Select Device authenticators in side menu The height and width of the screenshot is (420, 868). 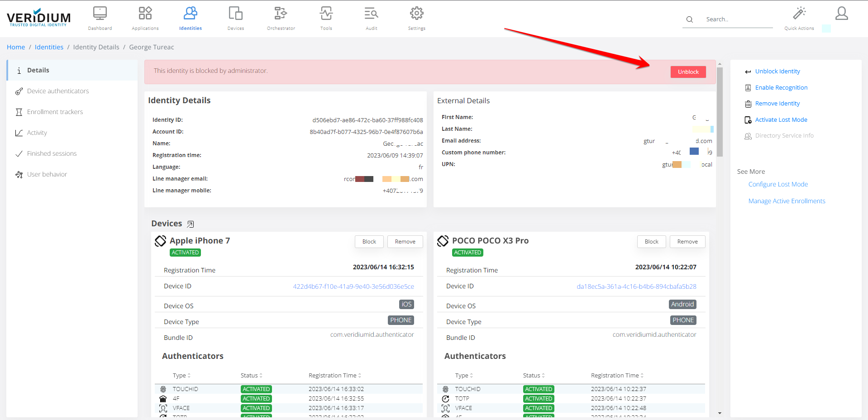58,91
